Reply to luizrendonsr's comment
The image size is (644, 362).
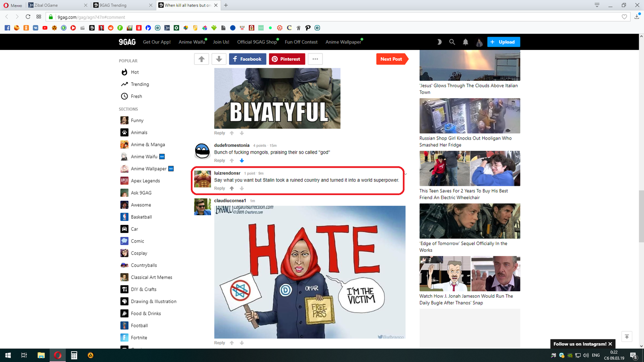[x=219, y=188]
